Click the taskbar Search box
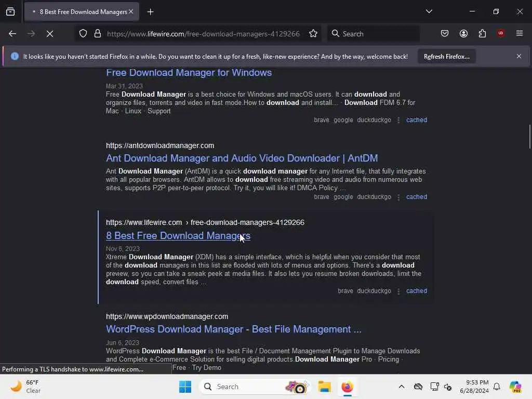This screenshot has height=399, width=532. 255,387
